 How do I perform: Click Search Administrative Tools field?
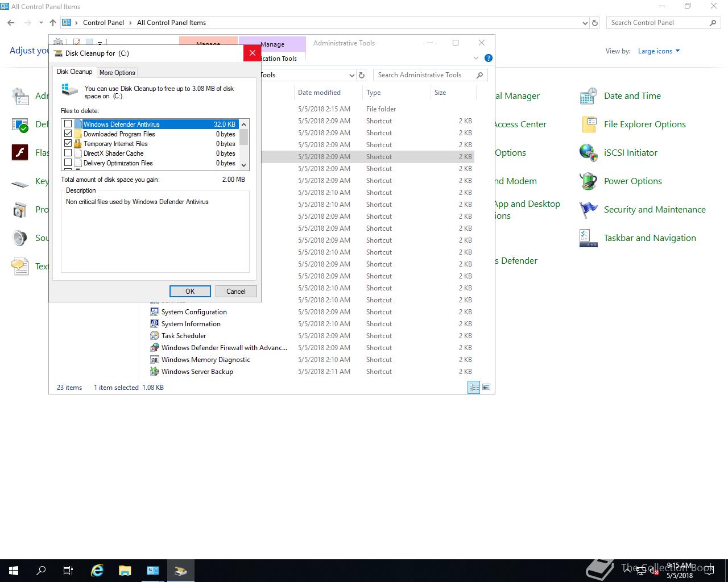click(431, 75)
